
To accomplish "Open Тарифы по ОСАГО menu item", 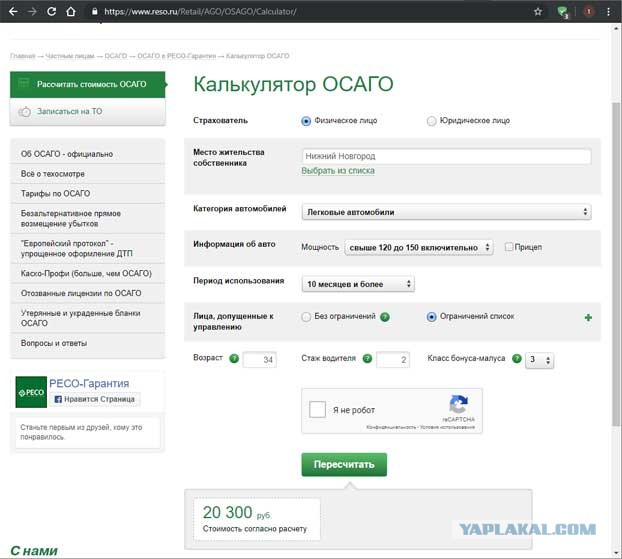I will tap(88, 194).
